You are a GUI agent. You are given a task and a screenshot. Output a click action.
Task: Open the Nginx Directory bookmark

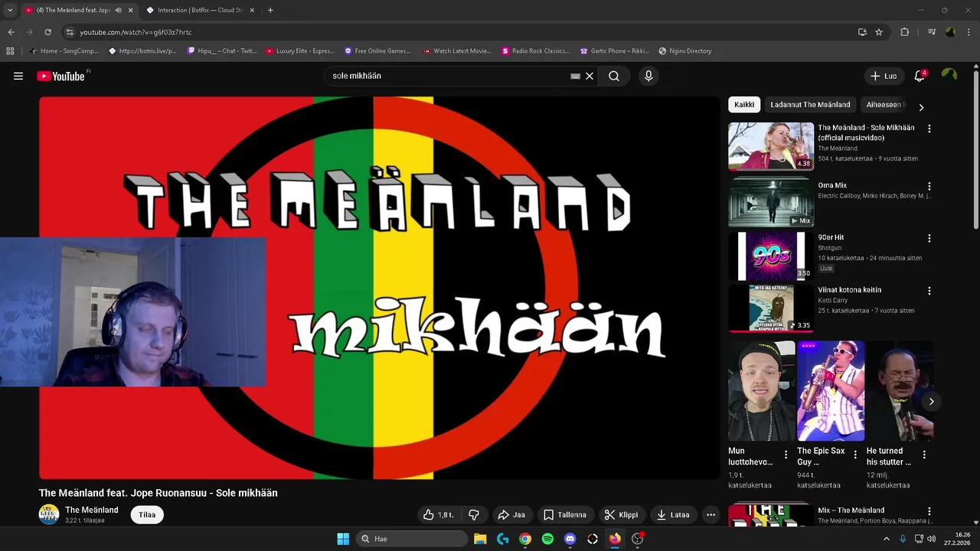point(685,51)
